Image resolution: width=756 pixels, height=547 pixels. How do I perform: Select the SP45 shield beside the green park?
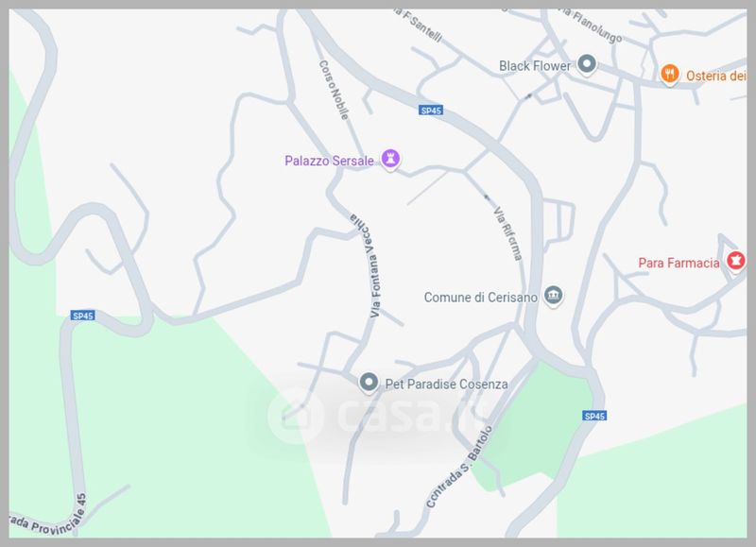pyautogui.click(x=594, y=416)
